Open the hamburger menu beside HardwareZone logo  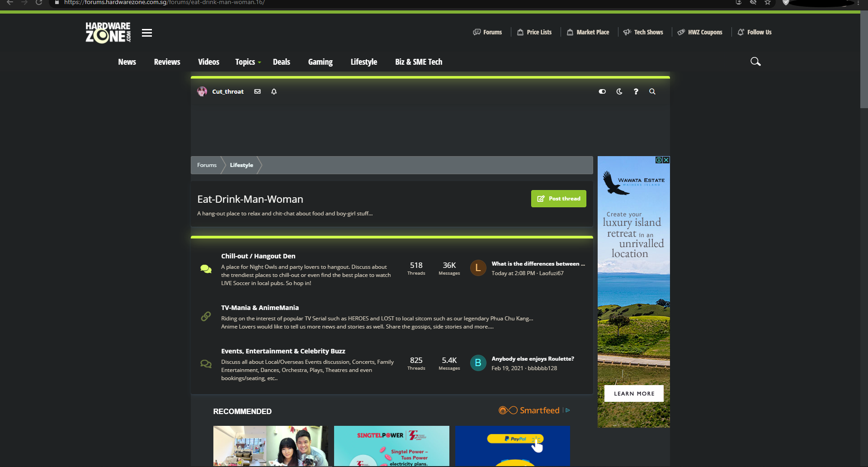pos(146,33)
